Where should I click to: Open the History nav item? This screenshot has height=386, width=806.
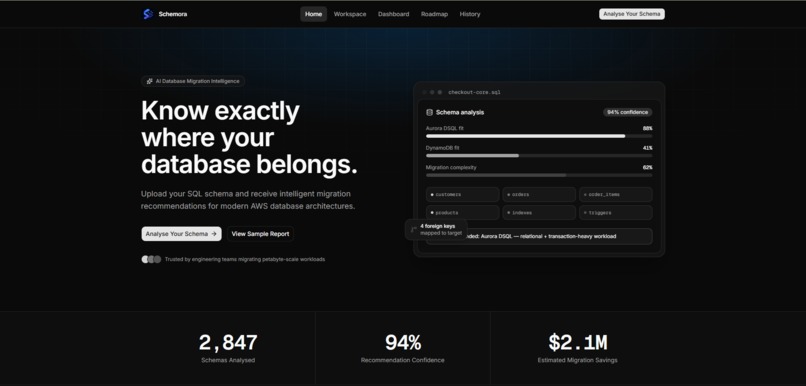point(470,14)
